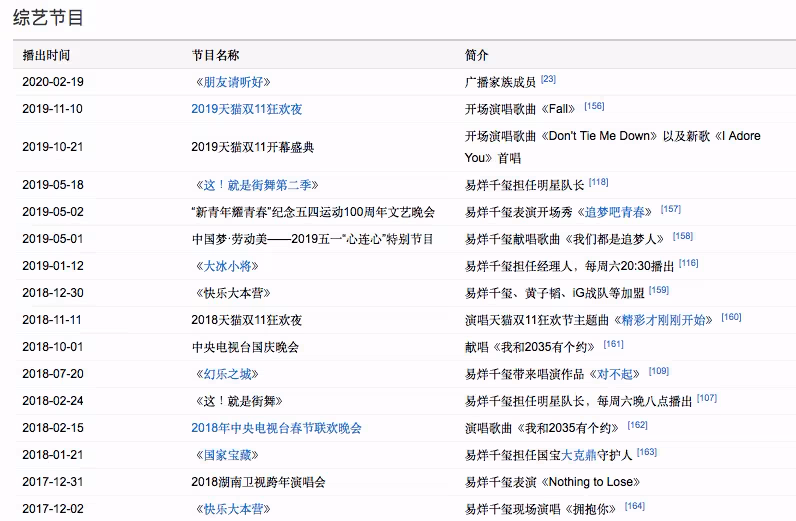Follow the 追梦吧青春 link
The width and height of the screenshot is (796, 521).
pos(614,212)
